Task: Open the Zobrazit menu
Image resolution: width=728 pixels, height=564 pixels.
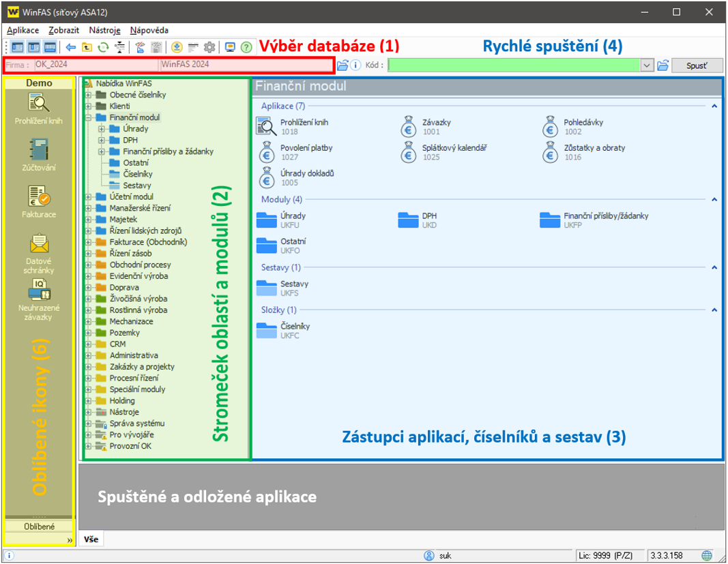Action: tap(64, 30)
